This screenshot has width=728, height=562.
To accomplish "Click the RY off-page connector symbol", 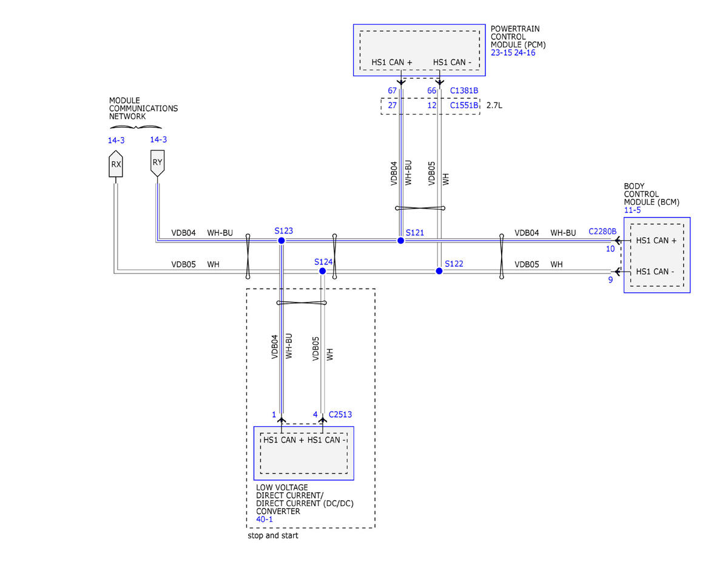I will (x=158, y=162).
